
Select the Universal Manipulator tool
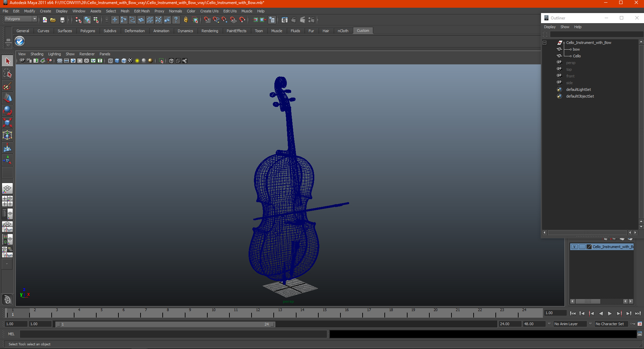tap(7, 135)
